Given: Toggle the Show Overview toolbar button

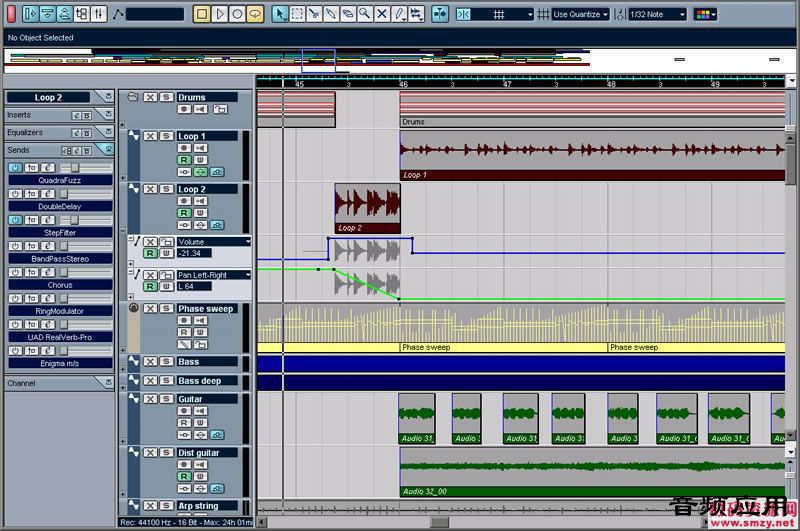Looking at the screenshot, I should click(64, 14).
